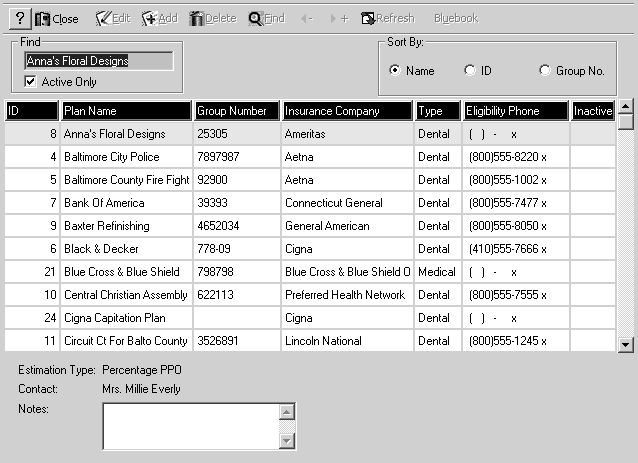Select the Cigna Capitation Plan row
Image resolution: width=638 pixels, height=463 pixels.
tap(310, 318)
